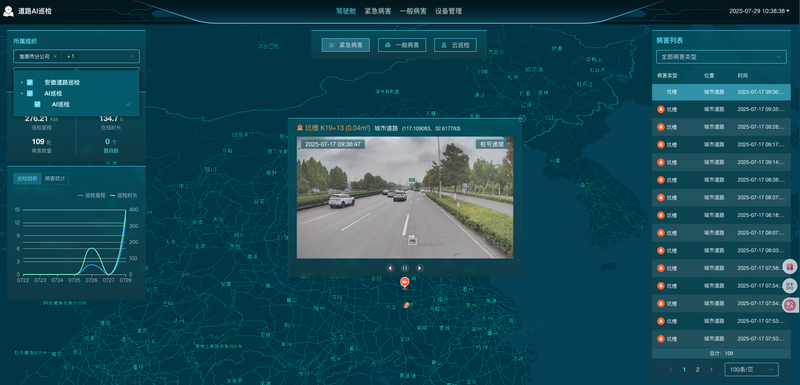Viewport: 800px width, 385px height.
Task: Close the pothole photo popup
Action: click(x=521, y=118)
